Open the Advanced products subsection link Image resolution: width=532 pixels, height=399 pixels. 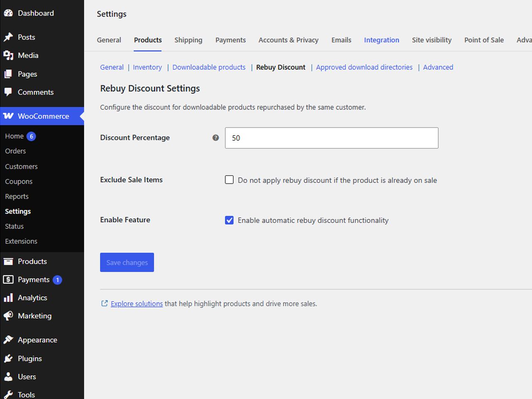pyautogui.click(x=438, y=67)
